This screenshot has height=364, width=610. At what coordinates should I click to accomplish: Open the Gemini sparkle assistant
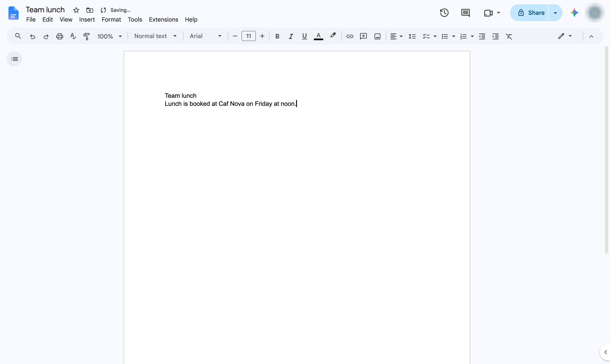(x=574, y=13)
